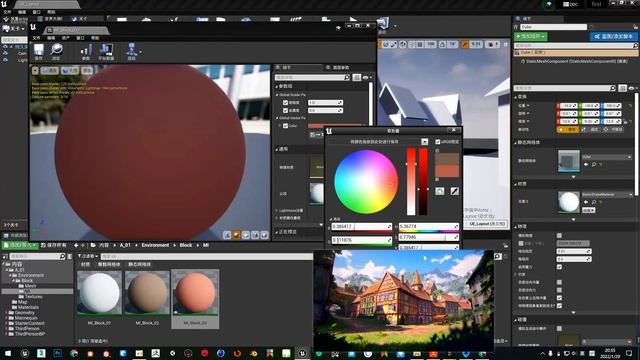Select the 静态网格体 filter tab in the content browser
This screenshot has width=640, height=360.
tap(139, 264)
